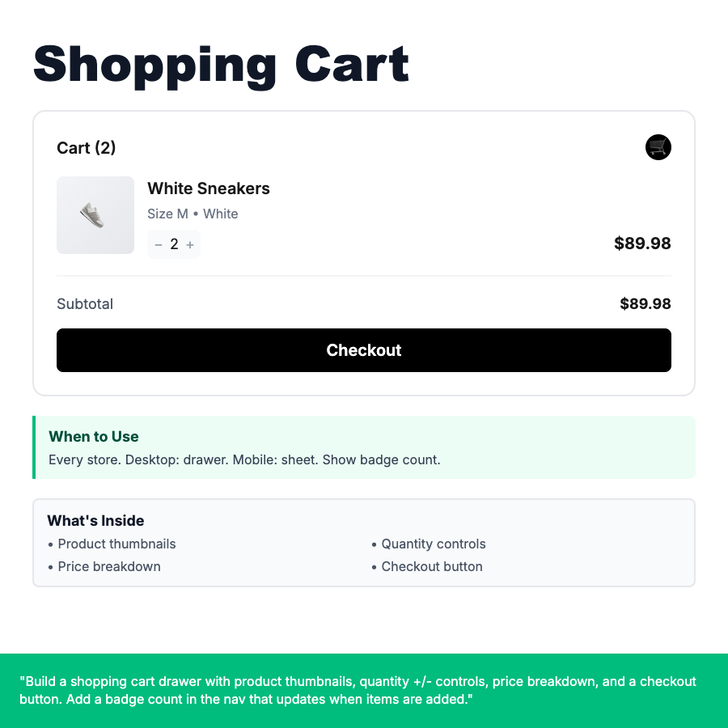Screen dimensions: 728x728
Task: Click the Cart (2) header label
Action: pos(86,148)
